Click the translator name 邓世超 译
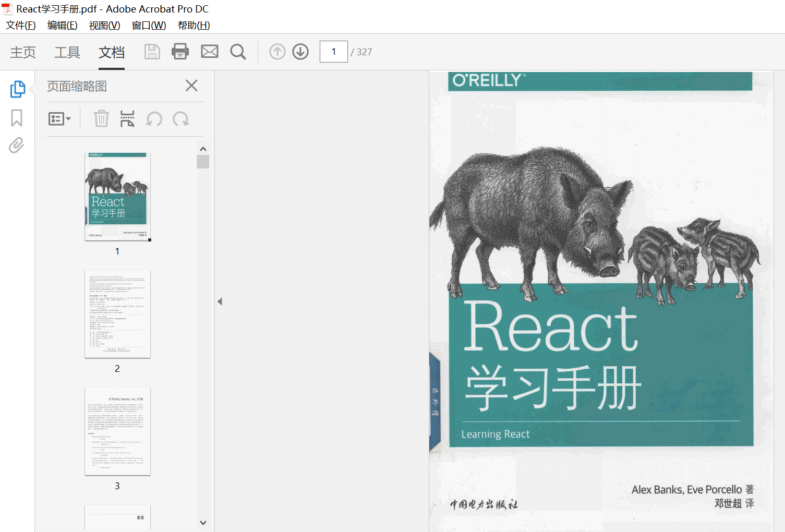The height and width of the screenshot is (532, 785). [x=734, y=503]
